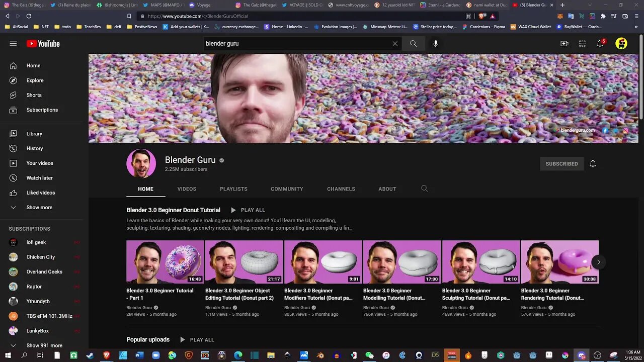The width and height of the screenshot is (644, 362).
Task: Switch to the CHANNELS tab
Action: [x=341, y=189]
